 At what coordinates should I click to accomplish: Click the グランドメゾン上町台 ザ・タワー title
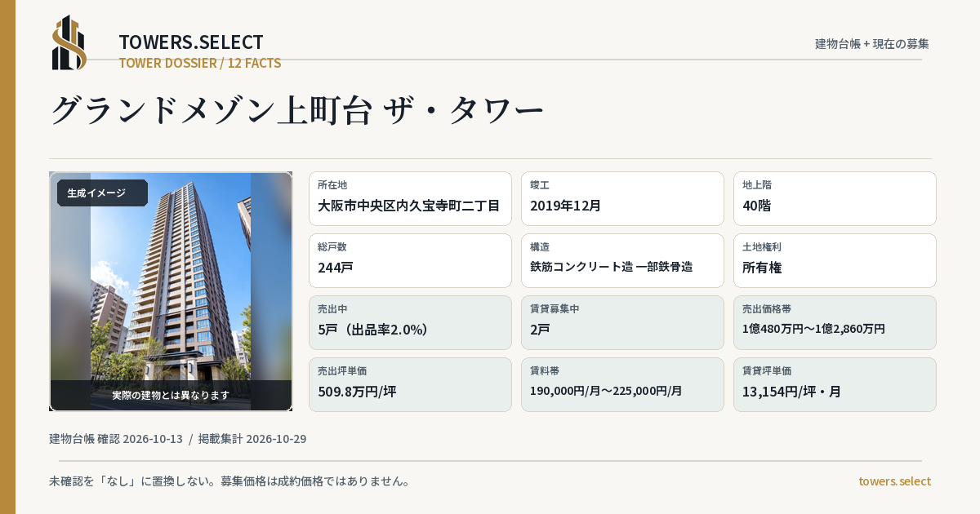297,110
